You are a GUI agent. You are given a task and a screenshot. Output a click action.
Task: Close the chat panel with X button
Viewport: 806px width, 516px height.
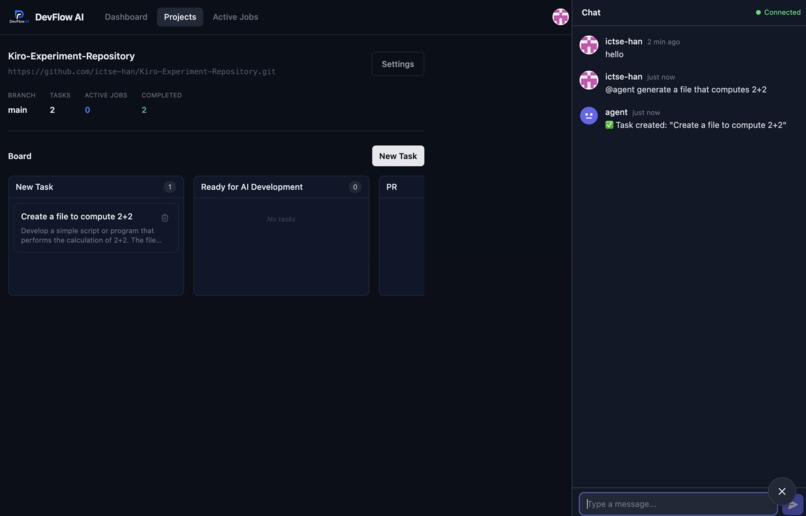tap(782, 491)
